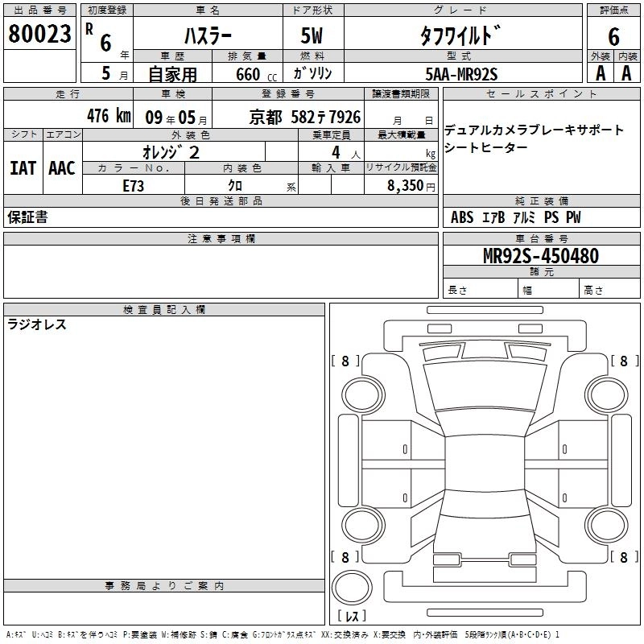The height and width of the screenshot is (644, 644).
Task: Click the color number E73 cell
Action: [132, 185]
